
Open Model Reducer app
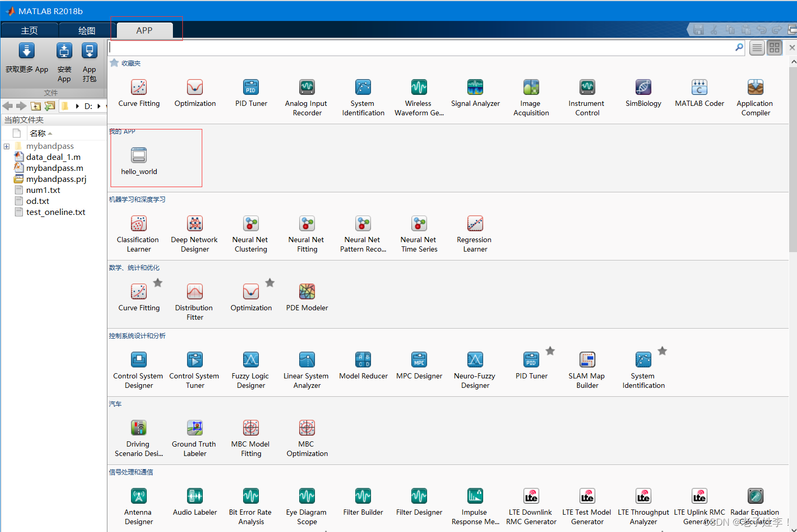click(363, 366)
